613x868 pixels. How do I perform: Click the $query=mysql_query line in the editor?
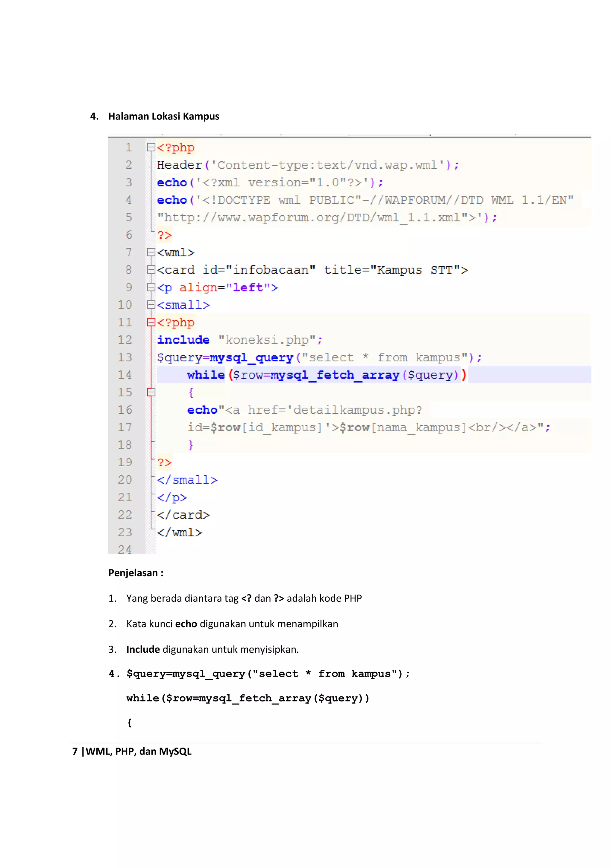[320, 358]
